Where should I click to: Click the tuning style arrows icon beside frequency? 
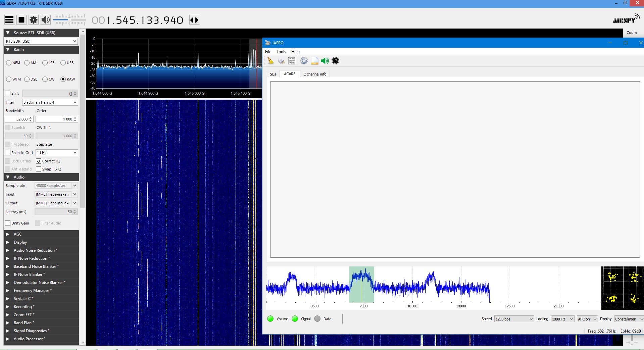[194, 20]
